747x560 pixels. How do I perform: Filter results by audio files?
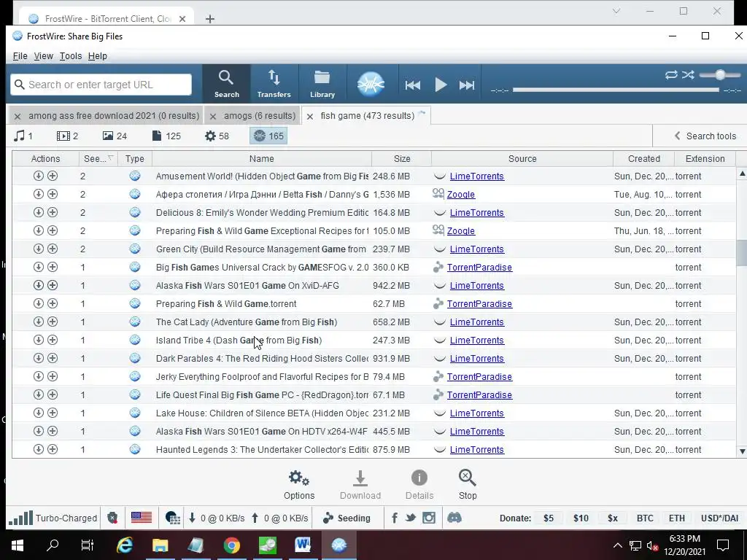[x=23, y=136]
